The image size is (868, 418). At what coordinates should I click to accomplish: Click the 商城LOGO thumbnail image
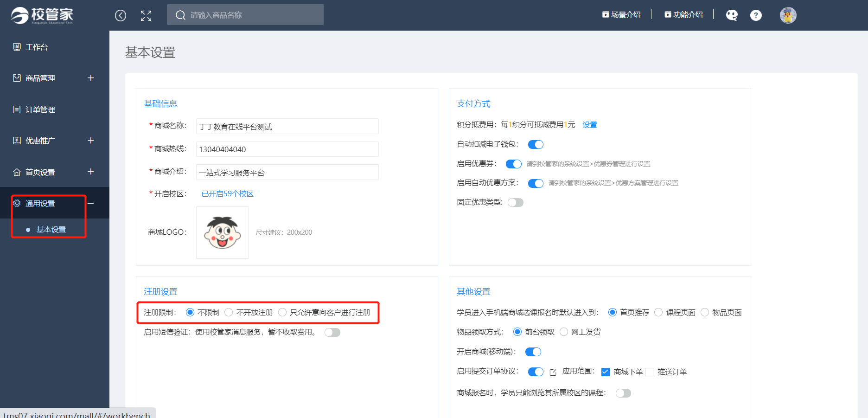223,232
